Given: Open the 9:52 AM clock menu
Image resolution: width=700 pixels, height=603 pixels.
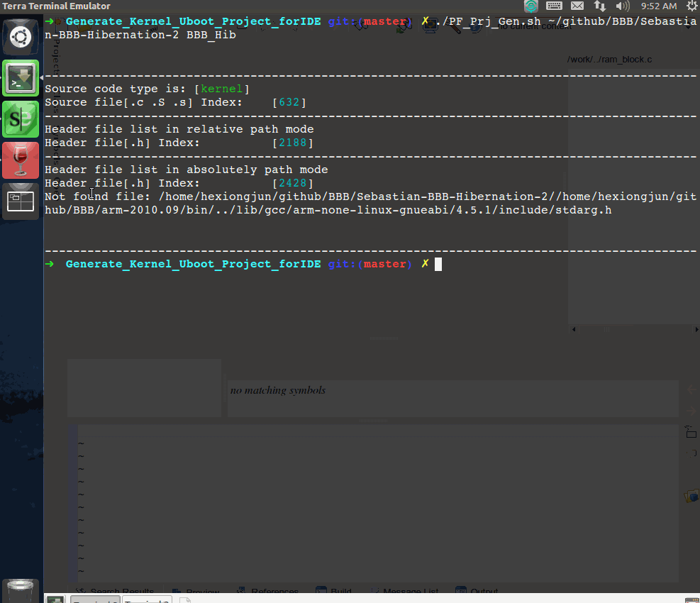Looking at the screenshot, I should (x=659, y=6).
